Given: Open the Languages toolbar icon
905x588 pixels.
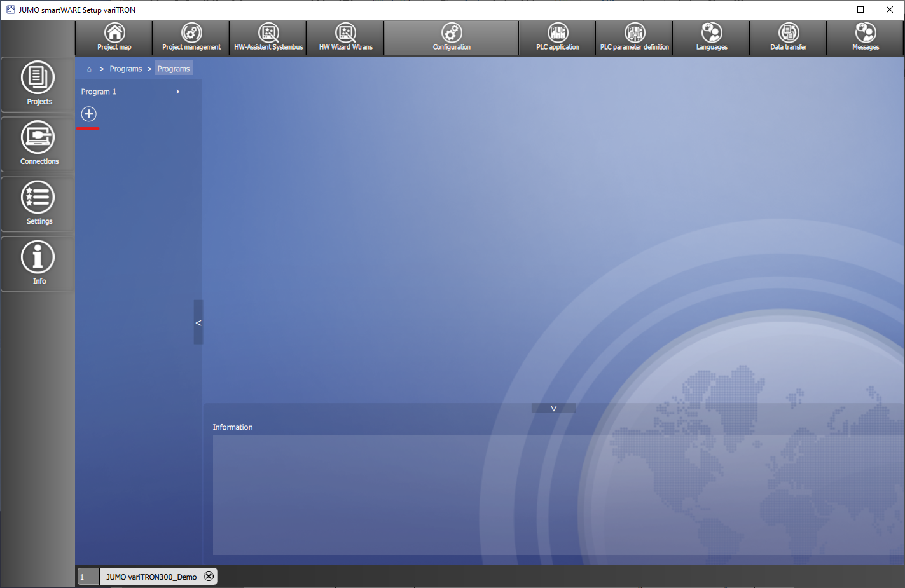Looking at the screenshot, I should click(712, 38).
